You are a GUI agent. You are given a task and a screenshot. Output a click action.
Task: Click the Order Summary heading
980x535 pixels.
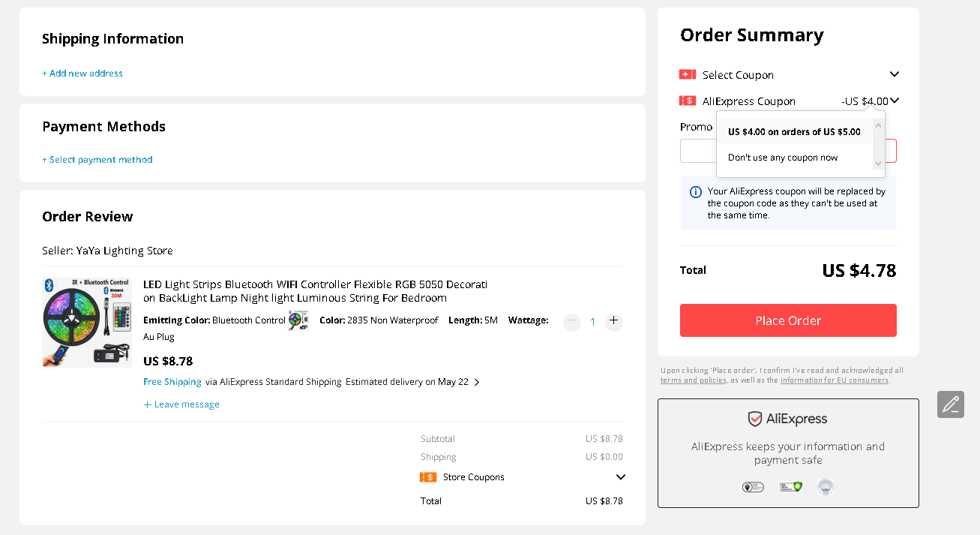tap(752, 35)
